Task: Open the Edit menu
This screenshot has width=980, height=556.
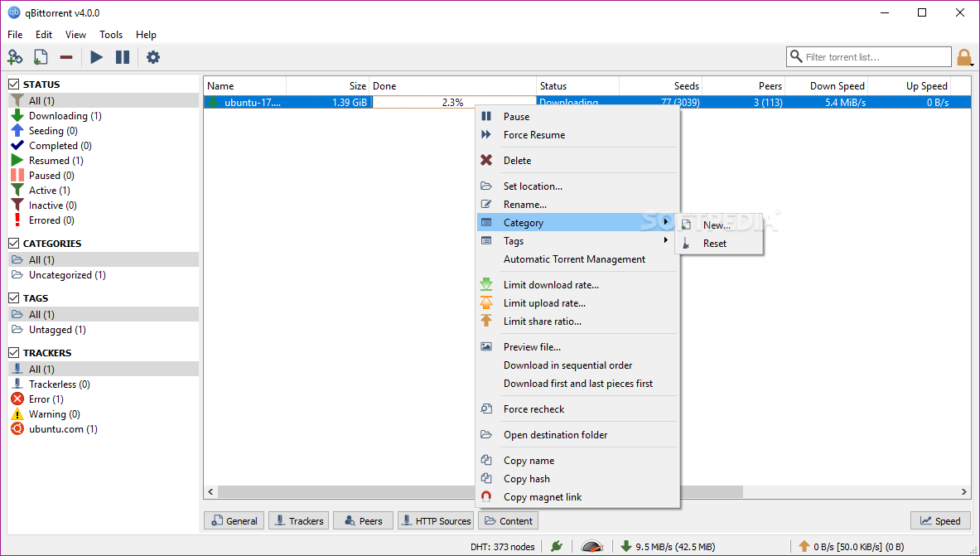Action: tap(44, 35)
